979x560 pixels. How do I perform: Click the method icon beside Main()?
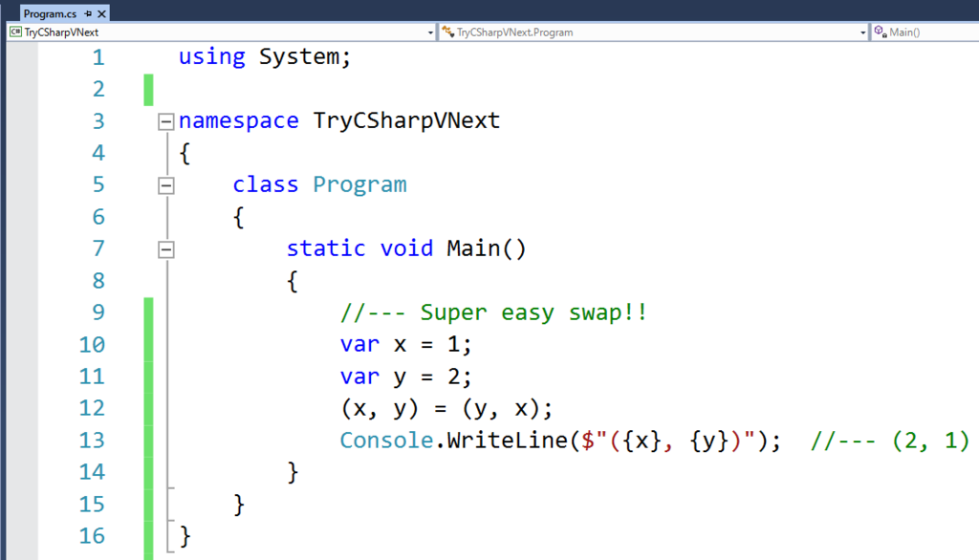pyautogui.click(x=880, y=32)
